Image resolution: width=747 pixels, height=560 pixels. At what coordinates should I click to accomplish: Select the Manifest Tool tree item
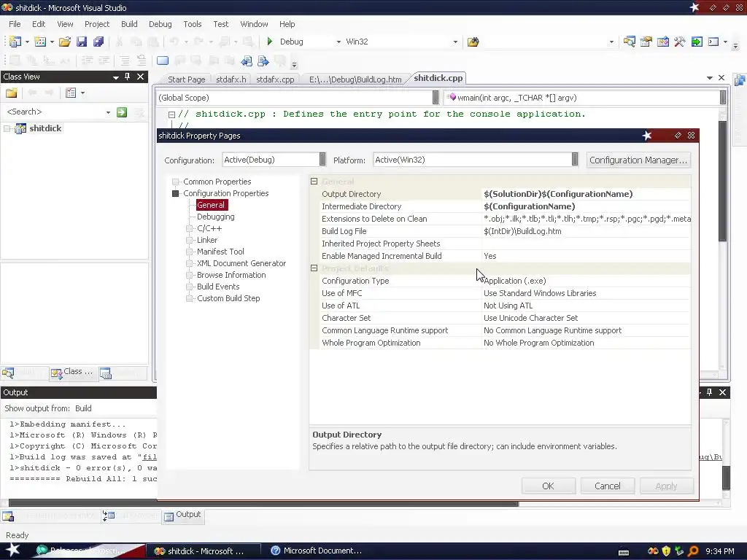220,252
